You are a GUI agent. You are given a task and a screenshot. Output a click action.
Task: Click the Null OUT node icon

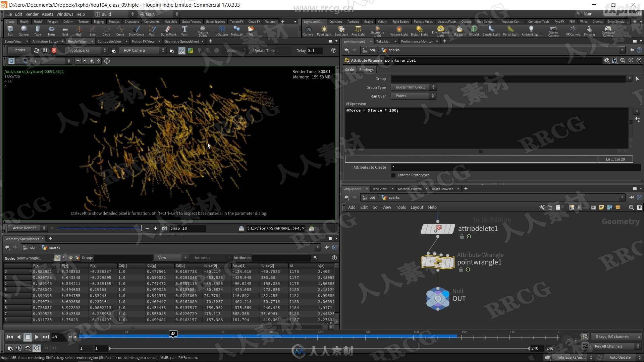[437, 297]
